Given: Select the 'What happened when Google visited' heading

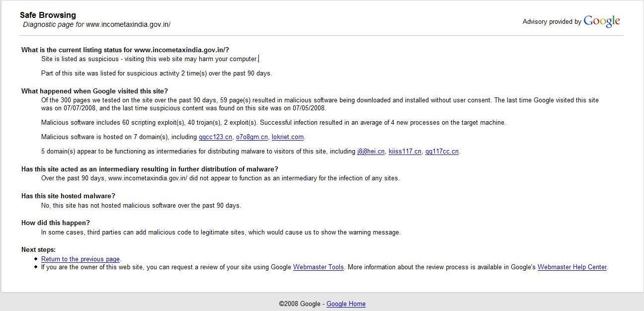Looking at the screenshot, I should [x=94, y=91].
